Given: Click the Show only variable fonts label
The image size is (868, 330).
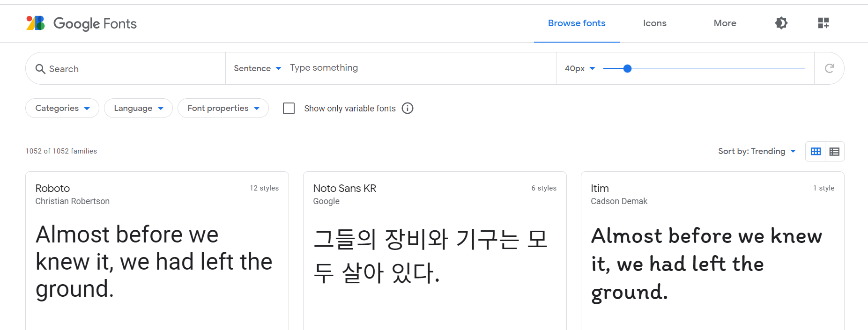Looking at the screenshot, I should (x=350, y=109).
